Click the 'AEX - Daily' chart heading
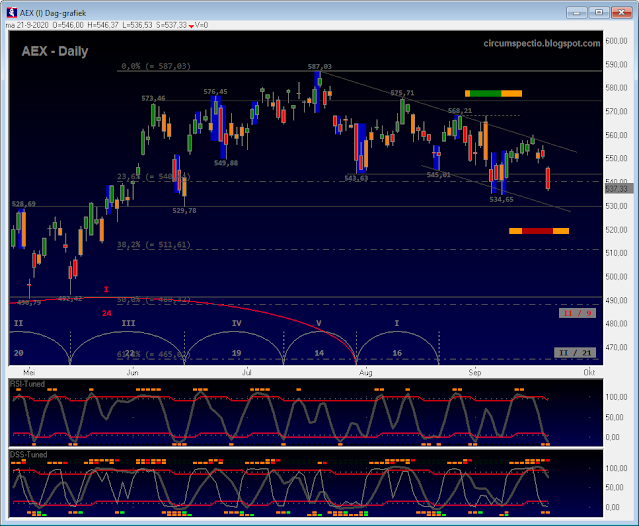 55,51
